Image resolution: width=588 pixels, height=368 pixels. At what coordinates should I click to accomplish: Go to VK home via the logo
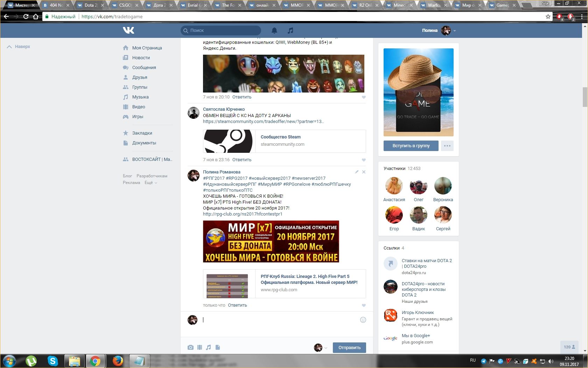pyautogui.click(x=128, y=30)
